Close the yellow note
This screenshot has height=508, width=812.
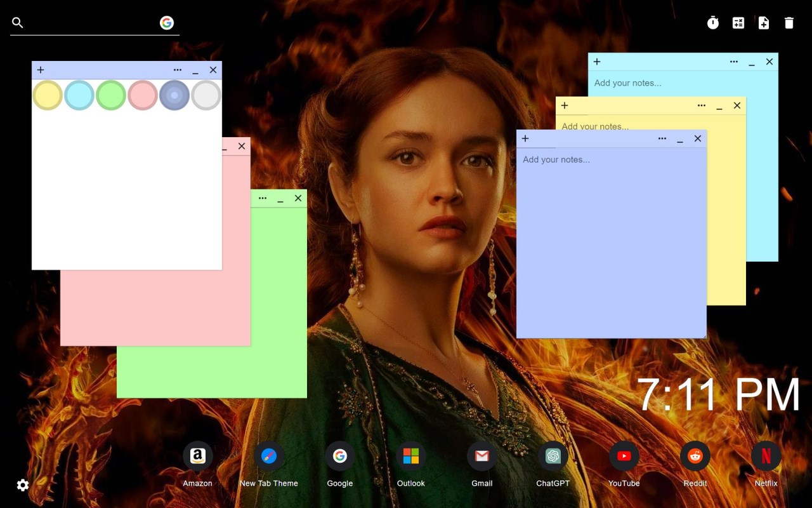point(737,105)
